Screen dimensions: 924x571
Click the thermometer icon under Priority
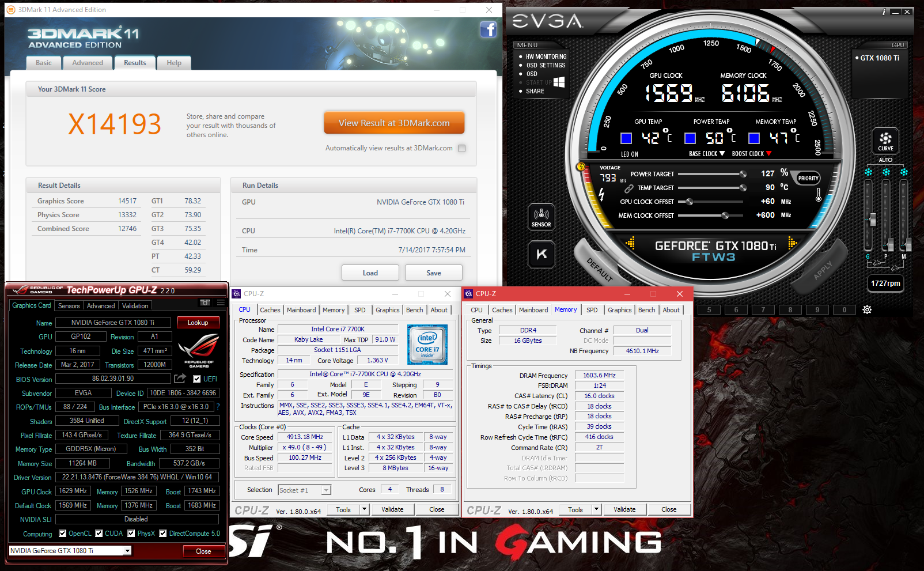click(x=819, y=195)
